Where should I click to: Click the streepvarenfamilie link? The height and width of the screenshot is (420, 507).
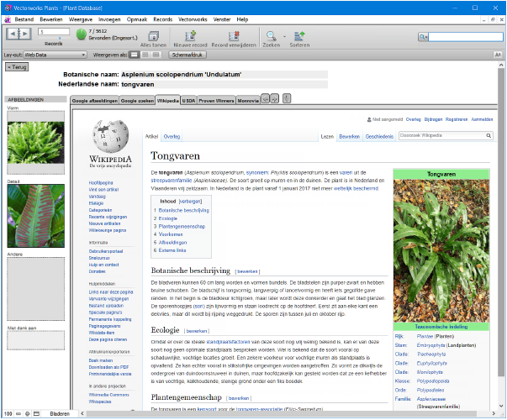(x=172, y=181)
